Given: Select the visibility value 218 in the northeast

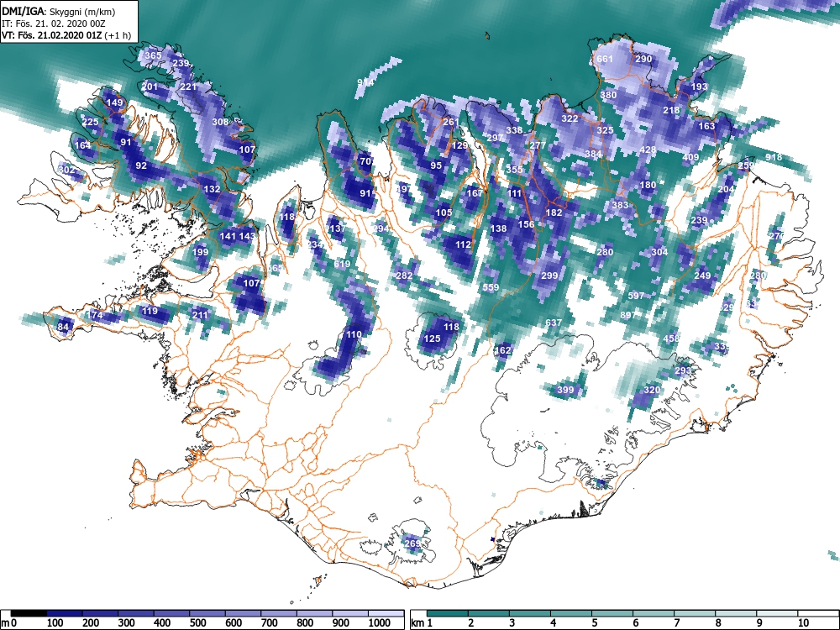Looking at the screenshot, I should click(x=671, y=110).
